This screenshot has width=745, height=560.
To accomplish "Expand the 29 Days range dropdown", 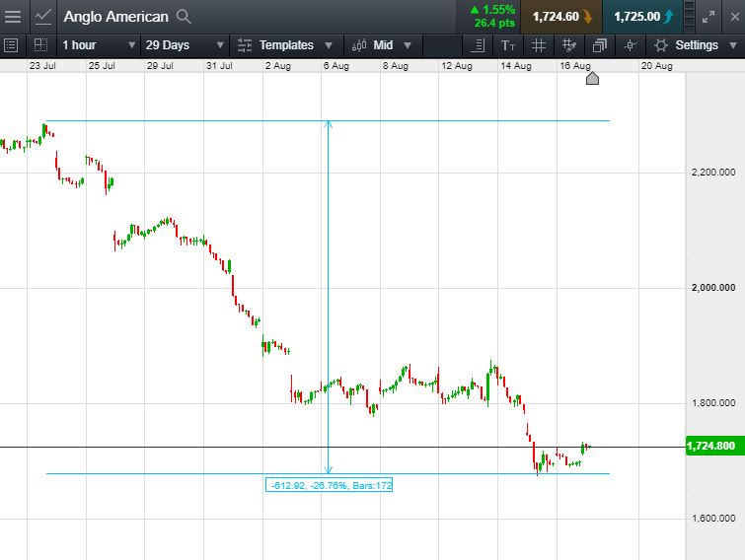I will coord(185,45).
